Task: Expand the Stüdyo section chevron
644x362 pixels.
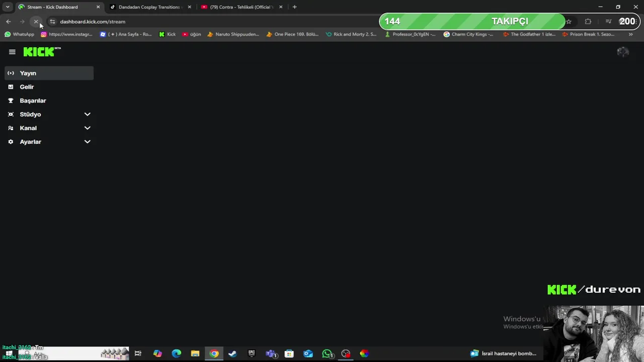Action: coord(87,114)
